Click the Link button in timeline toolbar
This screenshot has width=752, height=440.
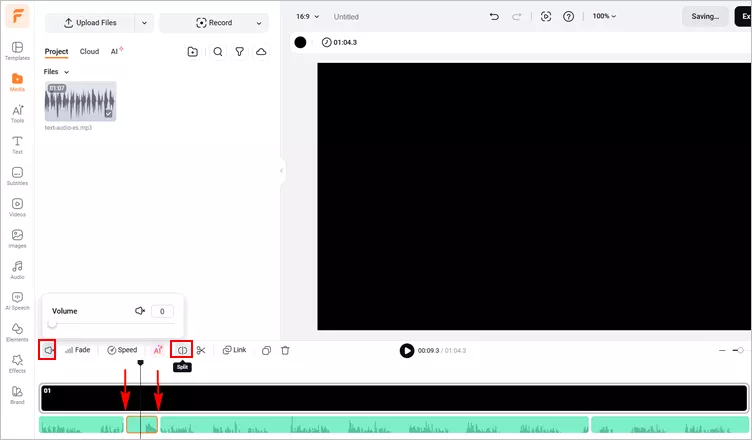(x=234, y=350)
